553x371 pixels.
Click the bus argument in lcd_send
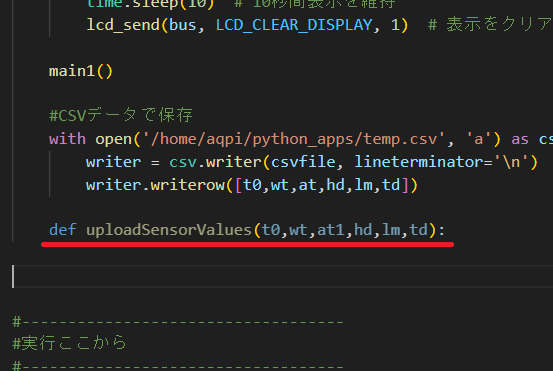coord(183,25)
